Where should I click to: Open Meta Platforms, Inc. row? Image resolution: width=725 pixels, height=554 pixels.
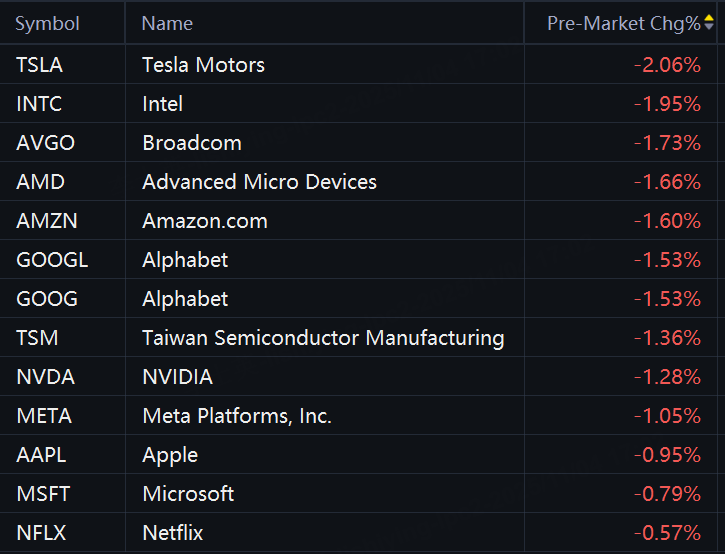coord(236,416)
